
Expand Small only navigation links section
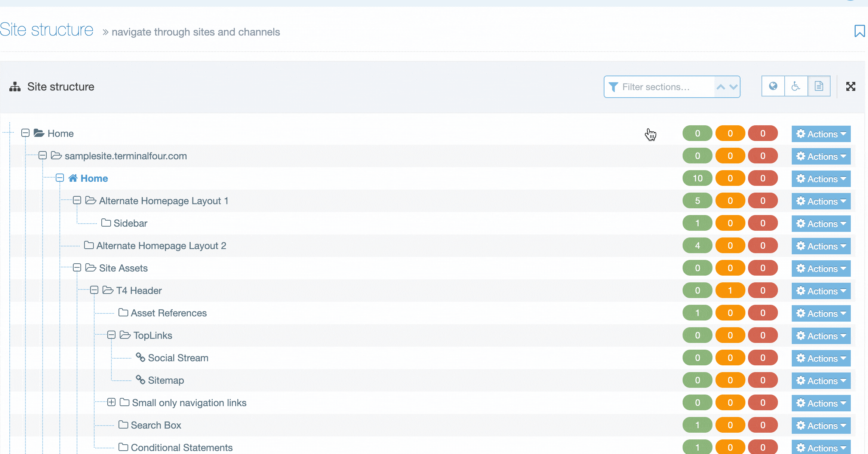[x=111, y=402]
